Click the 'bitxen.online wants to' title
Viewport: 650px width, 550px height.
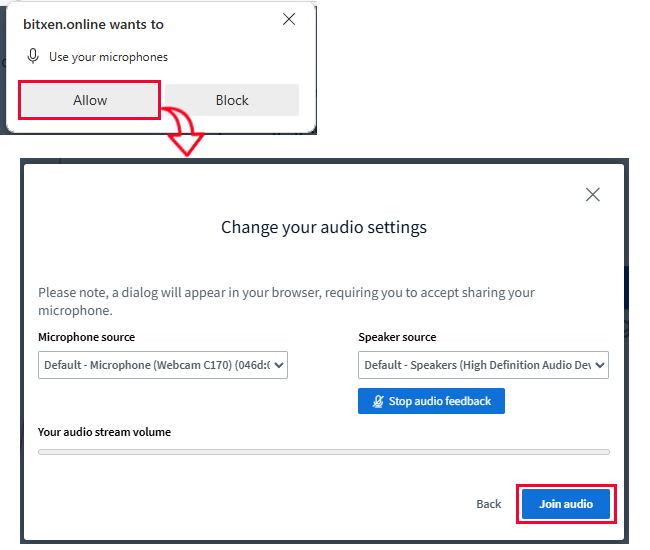click(93, 23)
